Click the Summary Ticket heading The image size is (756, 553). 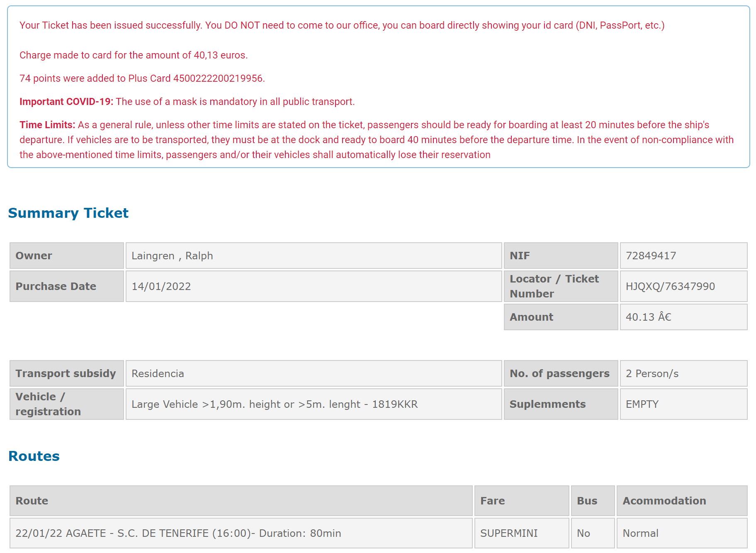68,213
